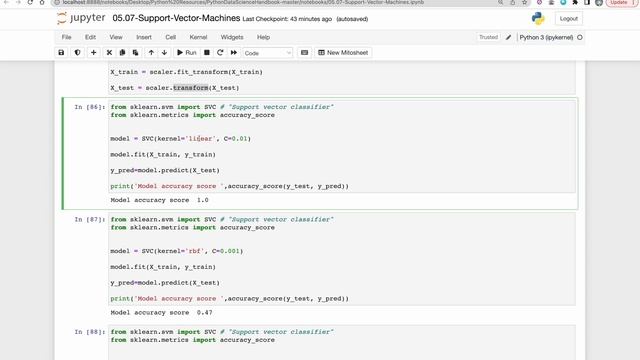Click the sklearn.svm import line in cell 88
Screen dimensions: 640x360
pyautogui.click(x=222, y=332)
